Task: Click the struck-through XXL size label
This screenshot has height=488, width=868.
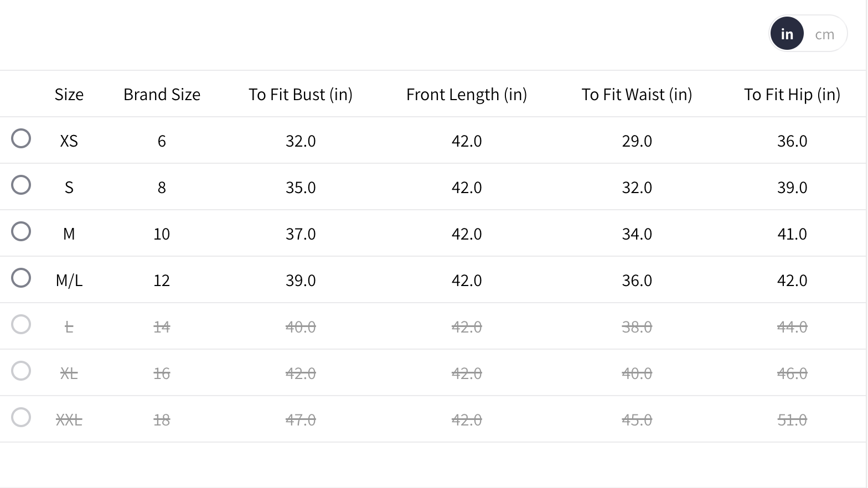Action: tap(69, 420)
